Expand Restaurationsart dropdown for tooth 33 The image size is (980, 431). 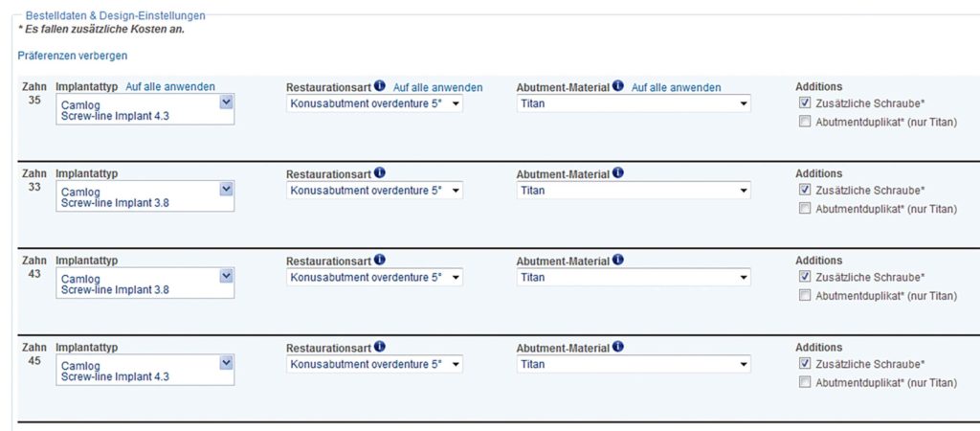pos(456,191)
